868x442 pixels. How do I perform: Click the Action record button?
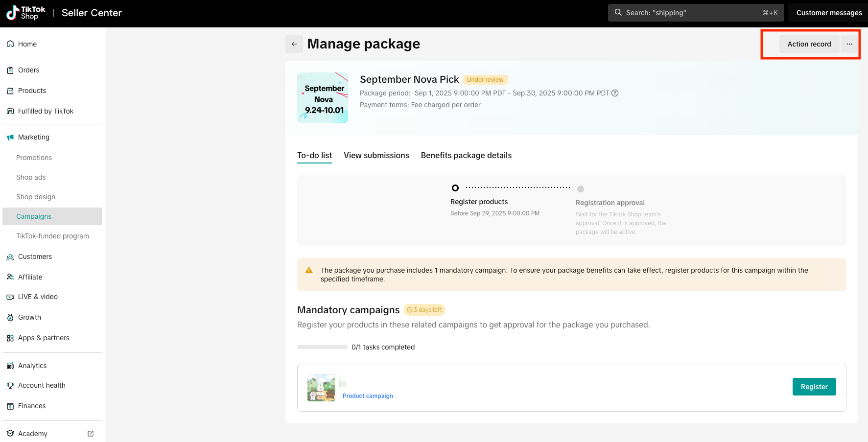[809, 44]
